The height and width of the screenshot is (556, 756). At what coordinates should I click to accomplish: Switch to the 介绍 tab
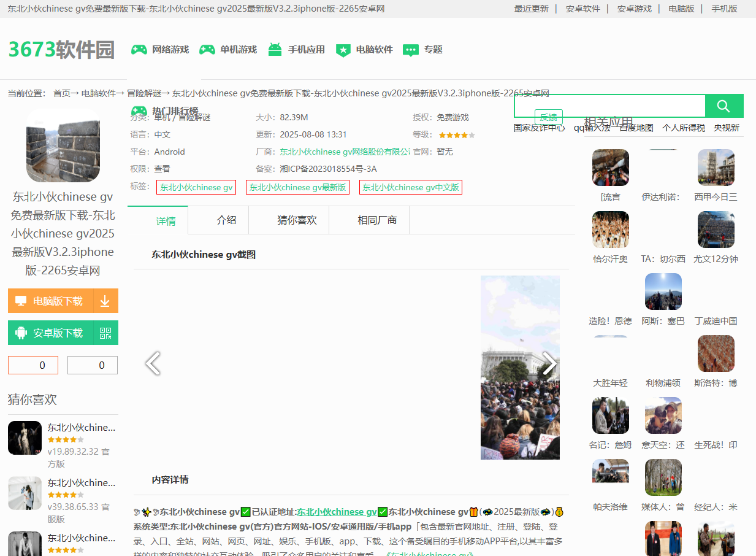point(226,220)
